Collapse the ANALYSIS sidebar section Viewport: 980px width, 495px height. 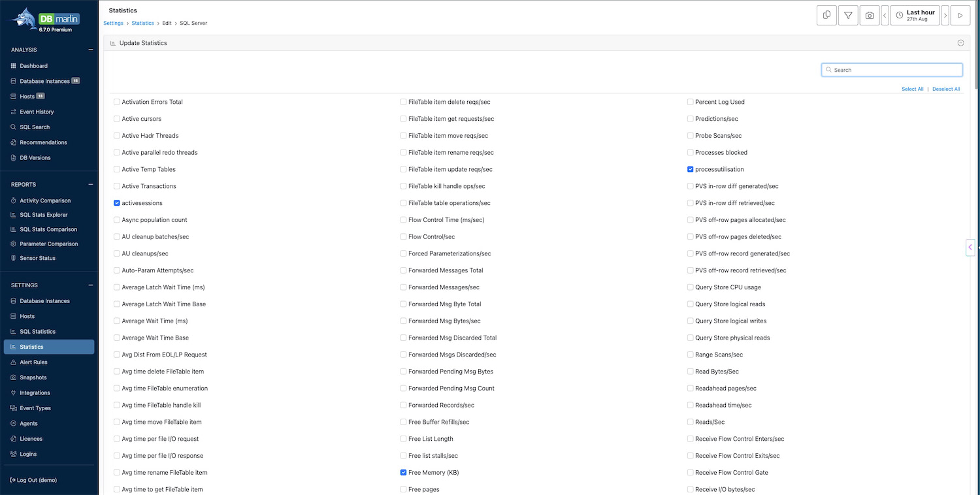tap(91, 50)
